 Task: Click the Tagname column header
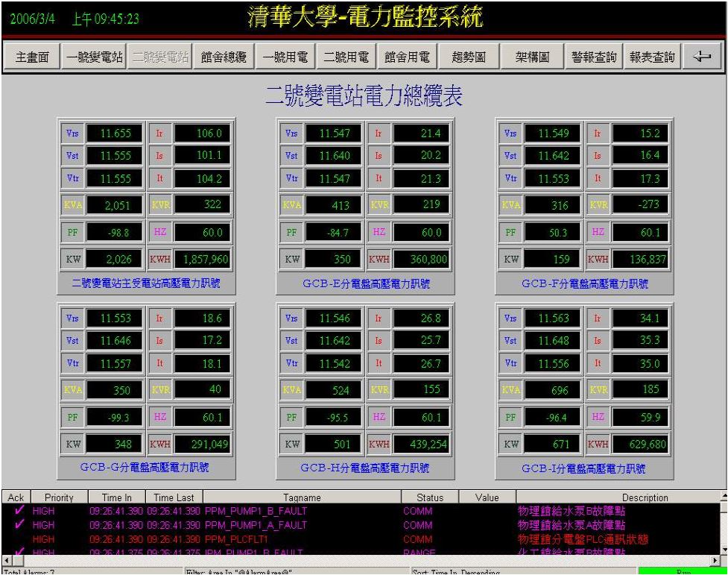[x=302, y=497]
